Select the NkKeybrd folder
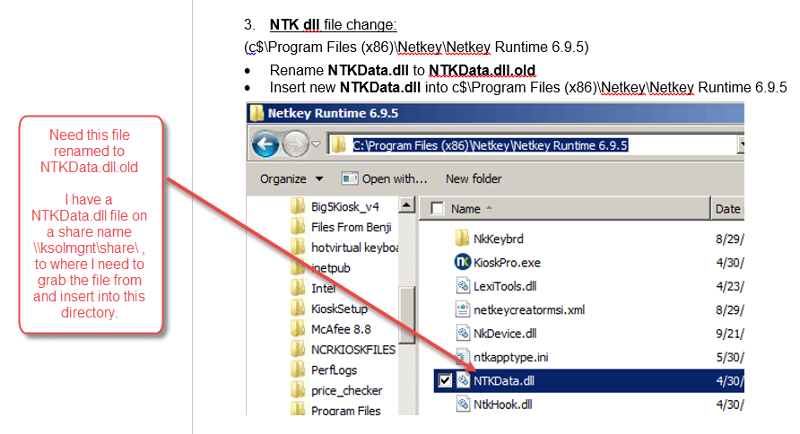The width and height of the screenshot is (800, 434). point(498,239)
